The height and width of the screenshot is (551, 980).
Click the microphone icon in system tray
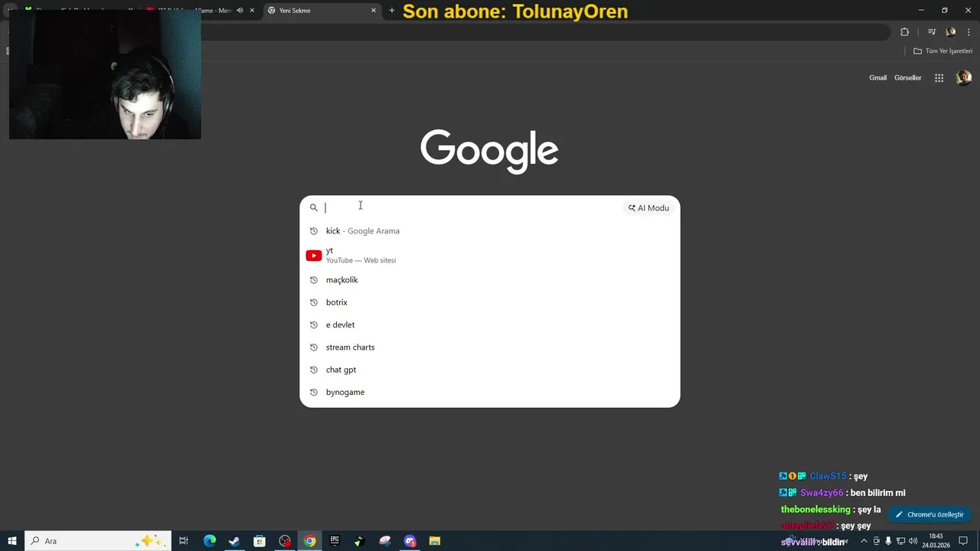pos(888,541)
